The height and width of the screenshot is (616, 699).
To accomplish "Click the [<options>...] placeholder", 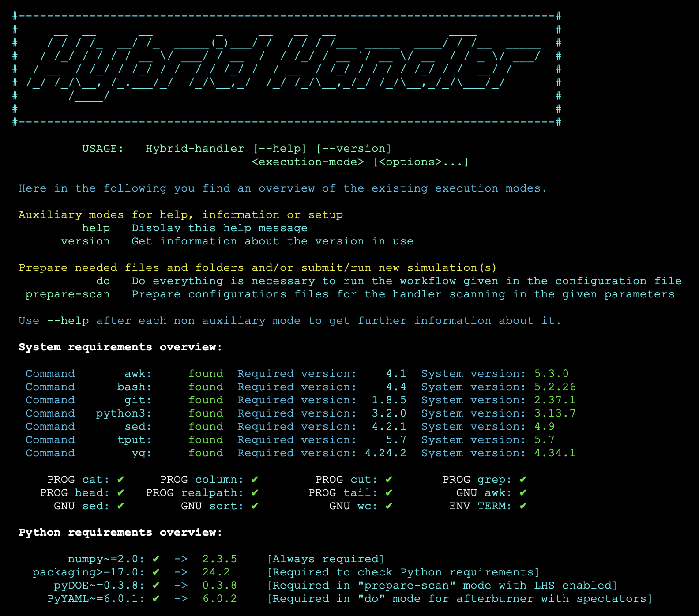I will click(x=421, y=162).
